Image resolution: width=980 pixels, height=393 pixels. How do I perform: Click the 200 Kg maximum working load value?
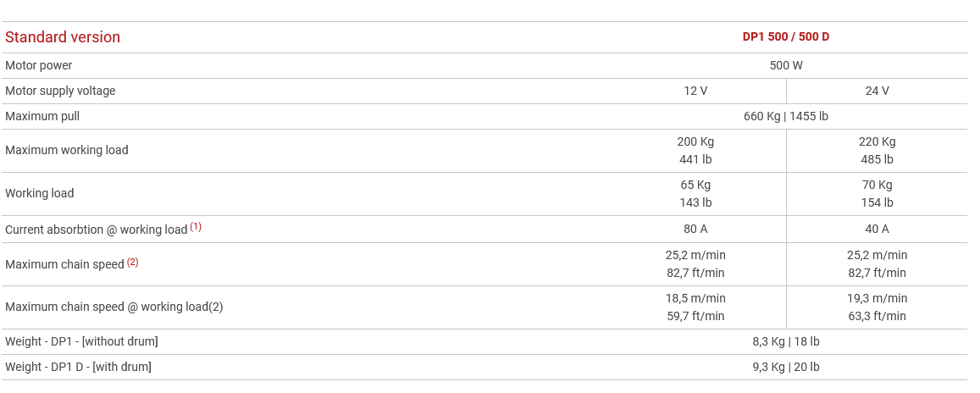point(695,141)
